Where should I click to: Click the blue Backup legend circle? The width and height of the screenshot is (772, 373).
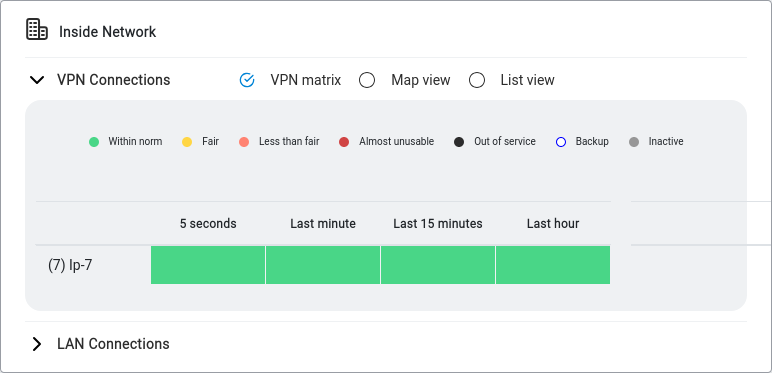(561, 142)
